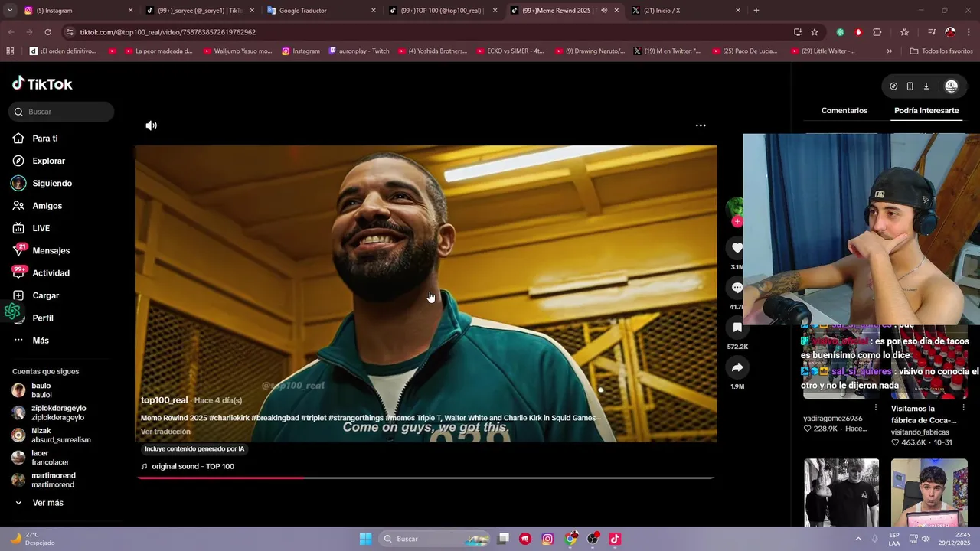The width and height of the screenshot is (980, 551).
Task: Open Windows Start menu
Action: pyautogui.click(x=366, y=539)
